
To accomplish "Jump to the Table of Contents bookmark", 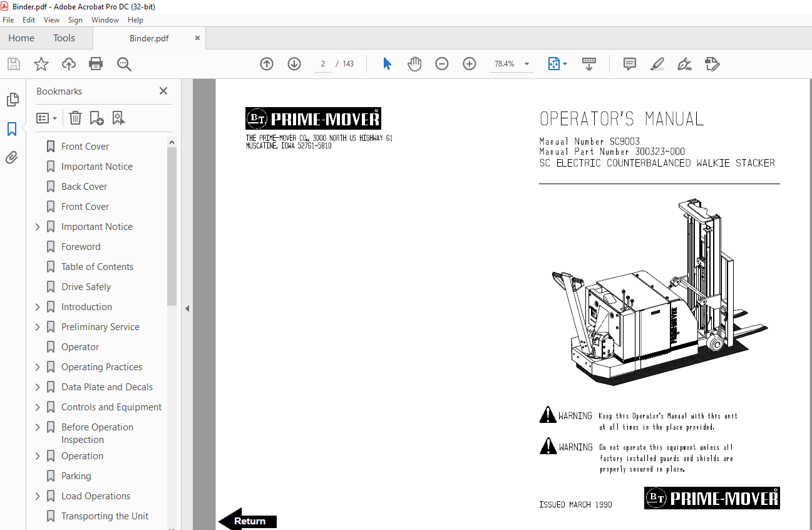I will (98, 267).
